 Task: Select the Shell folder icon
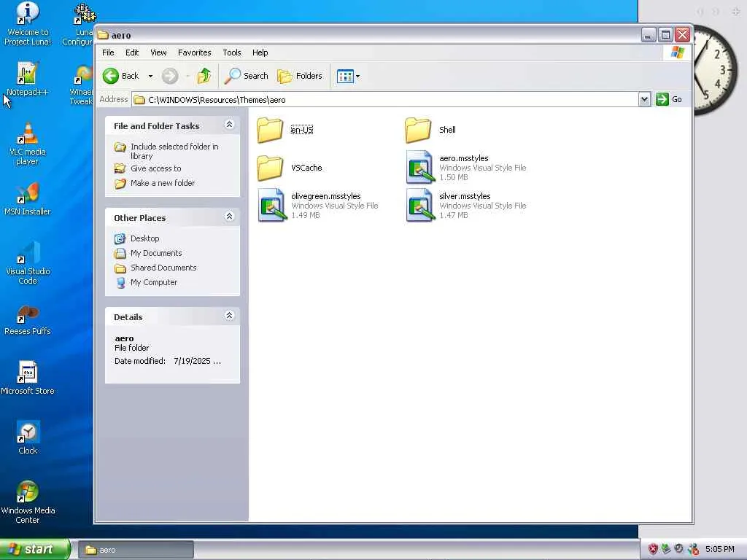tap(418, 130)
